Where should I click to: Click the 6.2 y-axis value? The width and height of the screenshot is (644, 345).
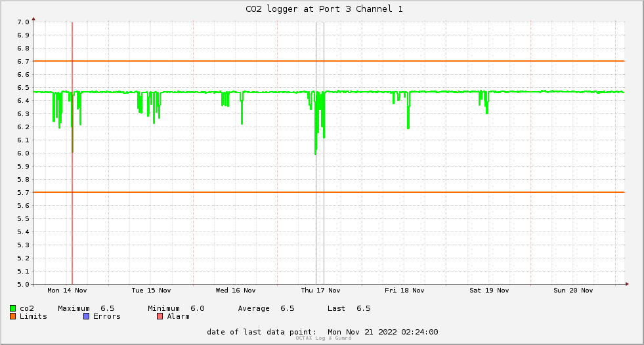coord(24,127)
